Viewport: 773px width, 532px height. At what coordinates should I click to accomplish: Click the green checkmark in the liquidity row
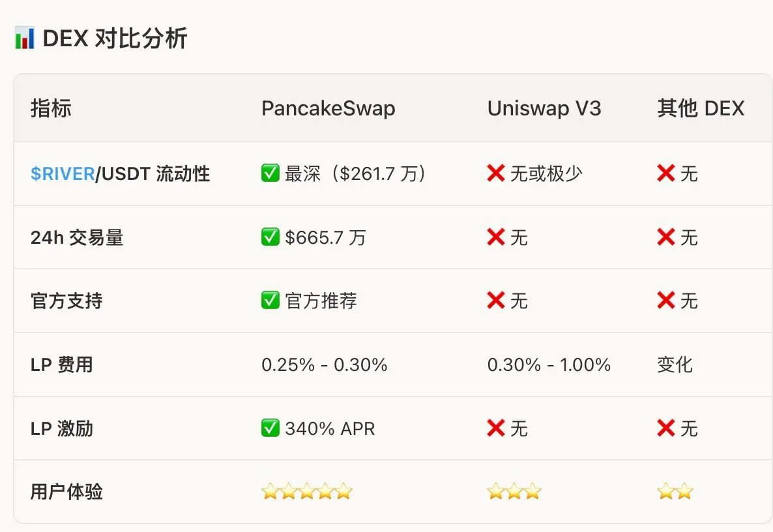tap(270, 173)
